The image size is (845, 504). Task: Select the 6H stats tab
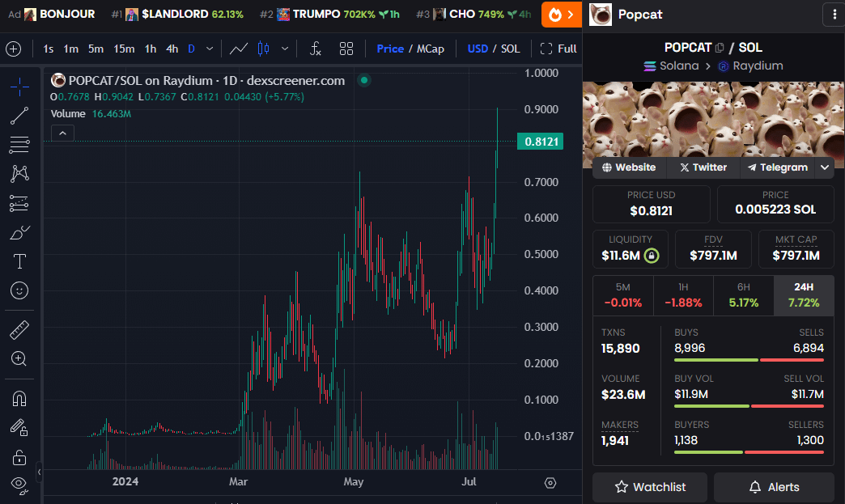(744, 295)
